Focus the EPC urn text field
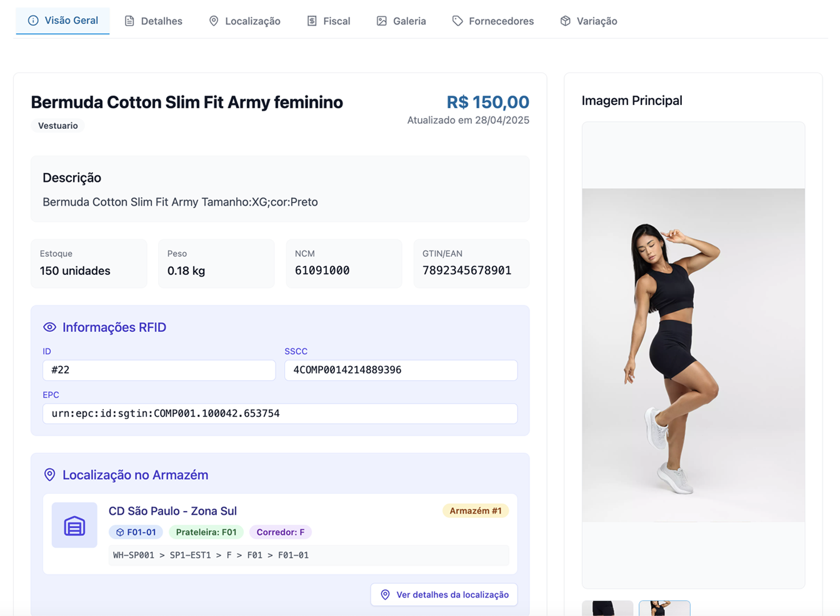 (x=280, y=414)
